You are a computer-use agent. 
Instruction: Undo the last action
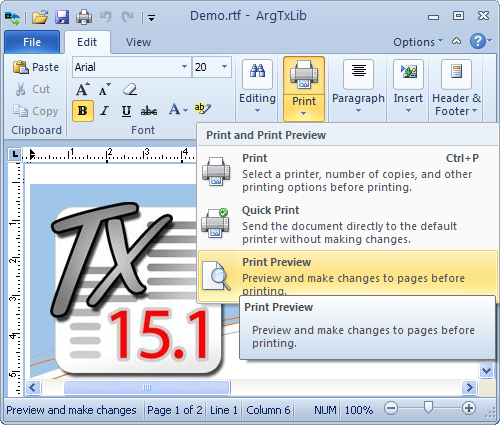[106, 17]
